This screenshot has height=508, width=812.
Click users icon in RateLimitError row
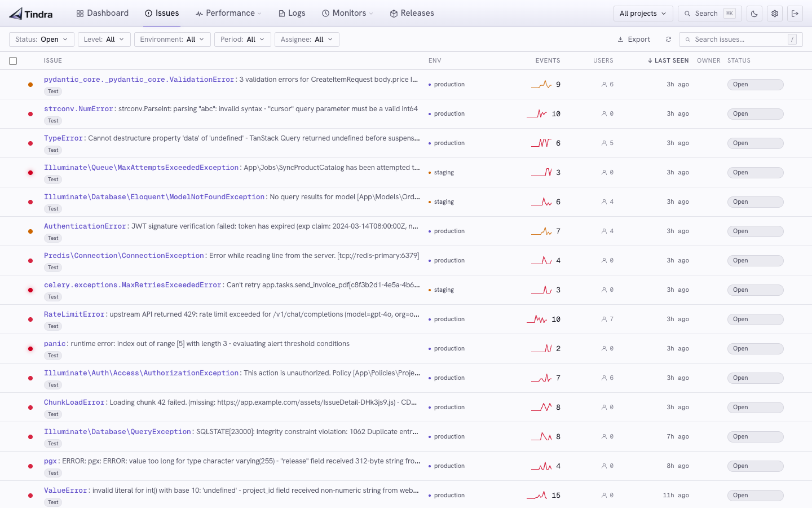point(604,319)
